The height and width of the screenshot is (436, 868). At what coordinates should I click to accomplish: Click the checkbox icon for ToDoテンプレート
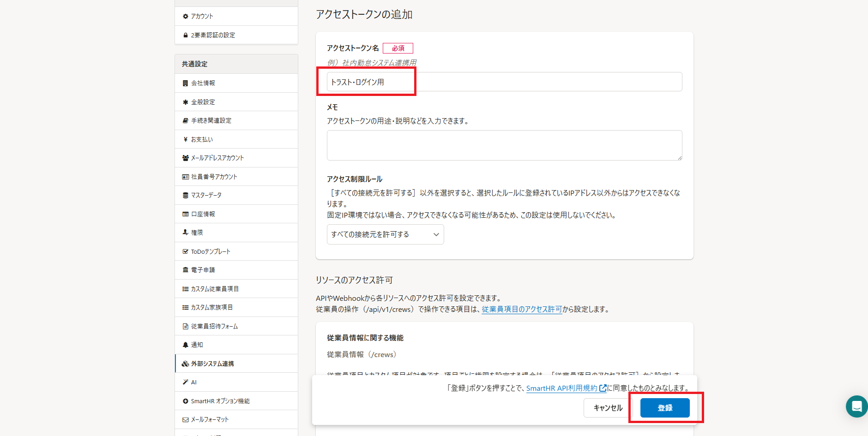tap(186, 251)
